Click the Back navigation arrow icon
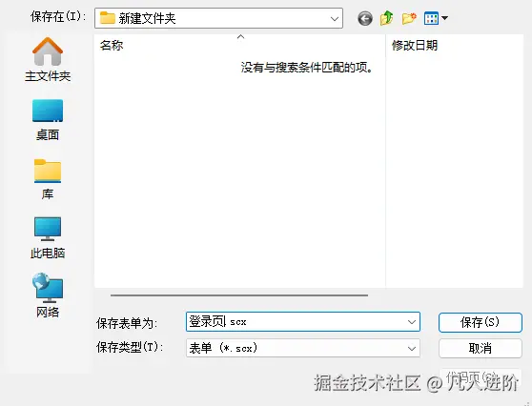This screenshot has width=532, height=406. tap(365, 18)
